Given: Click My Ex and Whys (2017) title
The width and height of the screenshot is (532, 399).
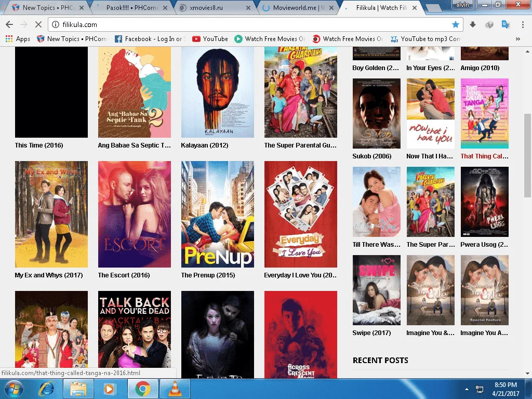Looking at the screenshot, I should 49,275.
